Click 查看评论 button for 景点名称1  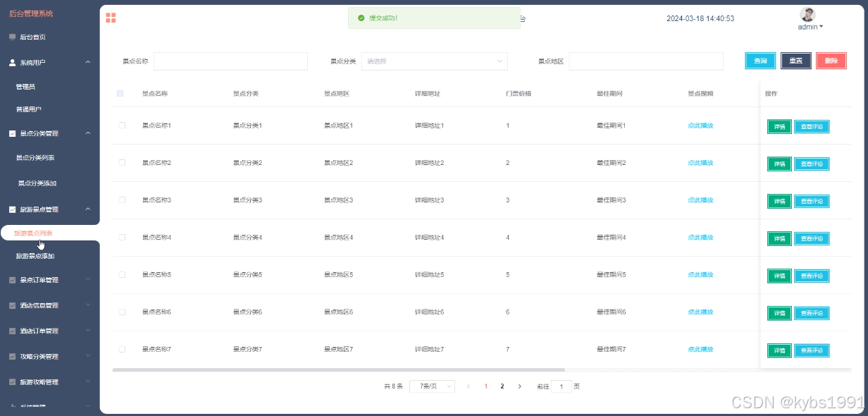point(812,126)
